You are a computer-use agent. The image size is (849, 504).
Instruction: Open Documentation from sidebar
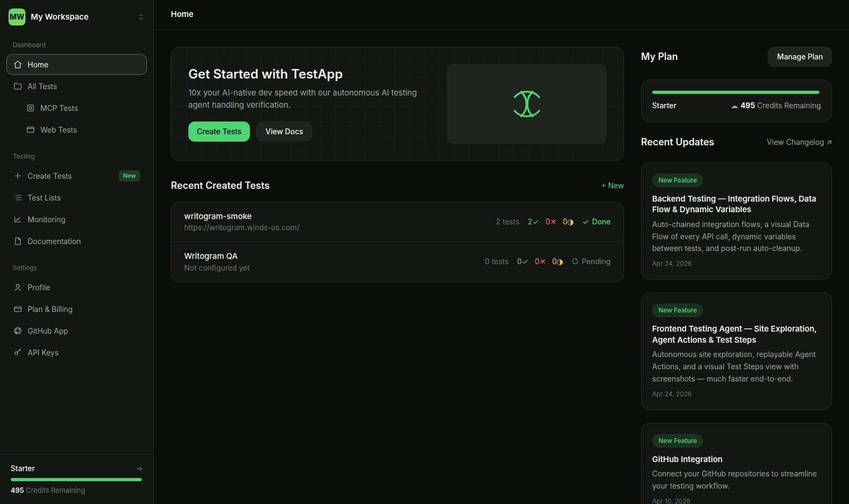(x=77, y=241)
